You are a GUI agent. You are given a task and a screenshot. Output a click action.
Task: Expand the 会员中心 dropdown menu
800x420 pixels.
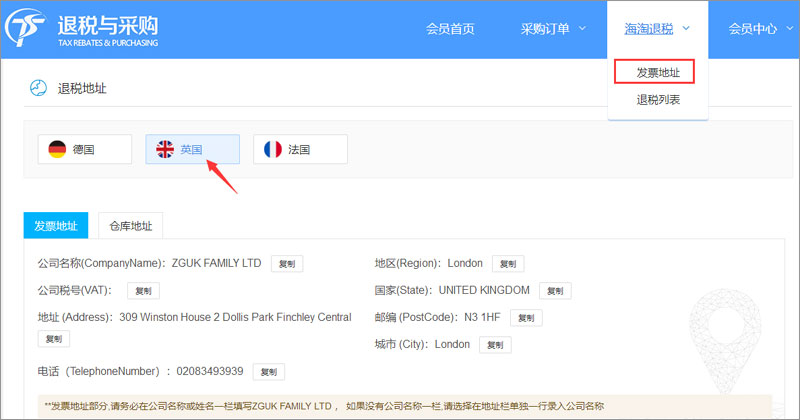tap(760, 29)
